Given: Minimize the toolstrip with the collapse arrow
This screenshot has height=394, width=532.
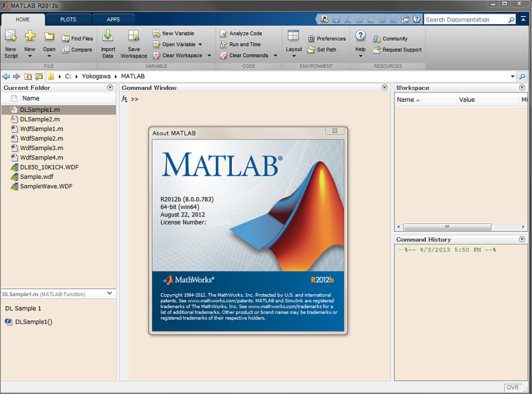Looking at the screenshot, I should tap(523, 19).
